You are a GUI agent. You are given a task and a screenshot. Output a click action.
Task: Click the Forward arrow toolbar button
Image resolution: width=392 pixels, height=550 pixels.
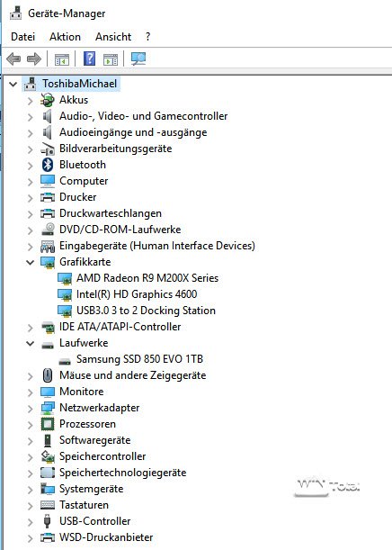click(34, 59)
